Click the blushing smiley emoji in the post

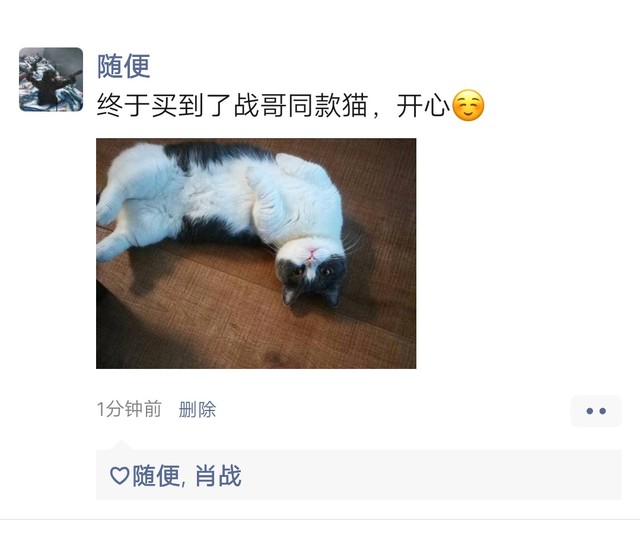pos(469,105)
